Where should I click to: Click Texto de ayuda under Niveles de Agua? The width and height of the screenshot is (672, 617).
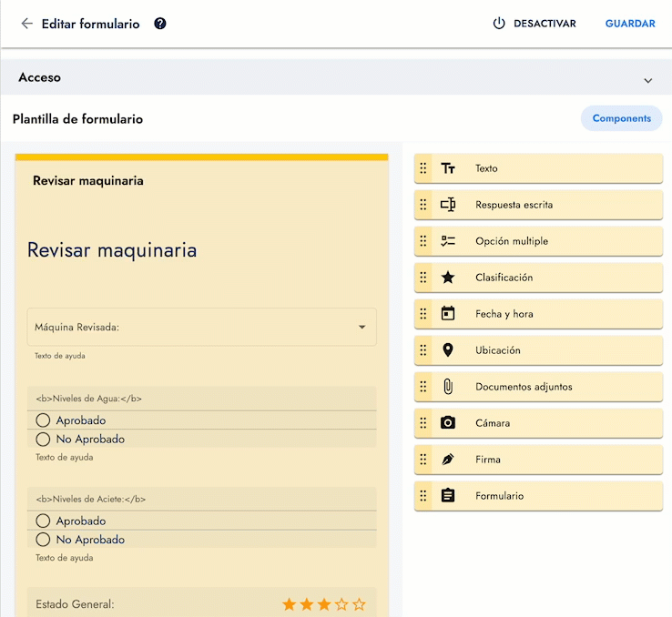65,458
